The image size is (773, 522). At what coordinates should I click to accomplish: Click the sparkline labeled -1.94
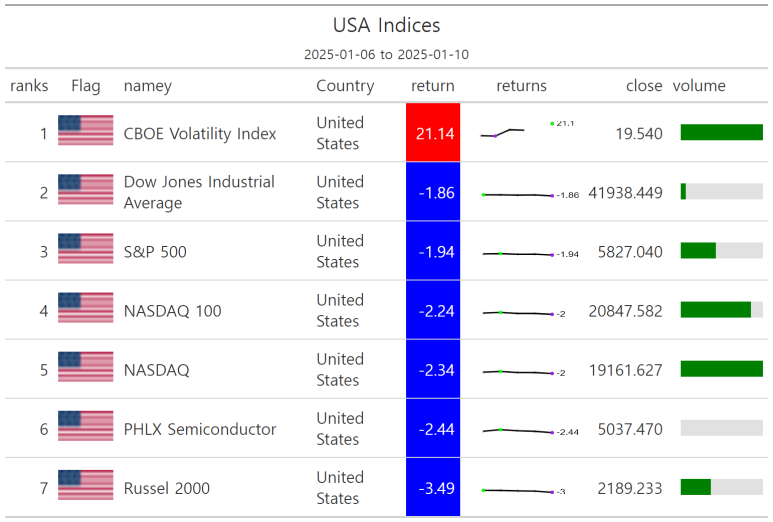(530, 254)
